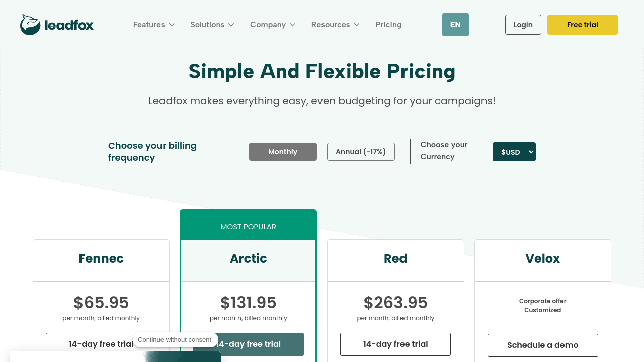Click the Login button

click(x=523, y=25)
